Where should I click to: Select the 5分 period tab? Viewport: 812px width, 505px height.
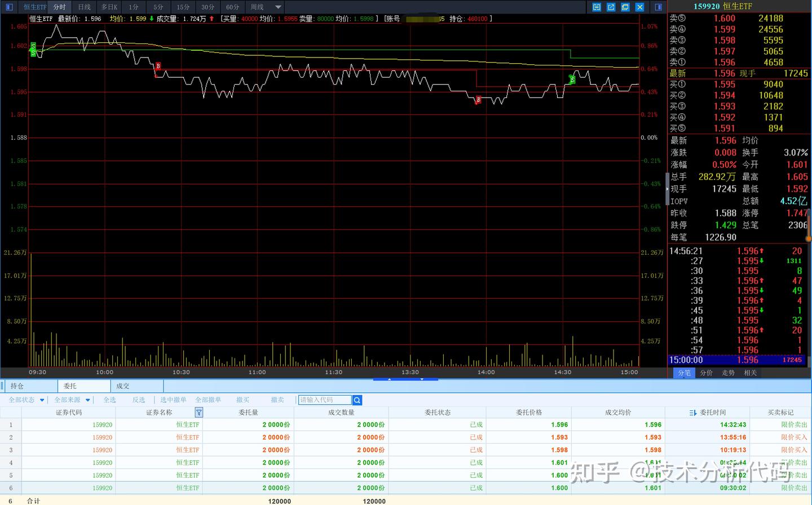pos(158,7)
